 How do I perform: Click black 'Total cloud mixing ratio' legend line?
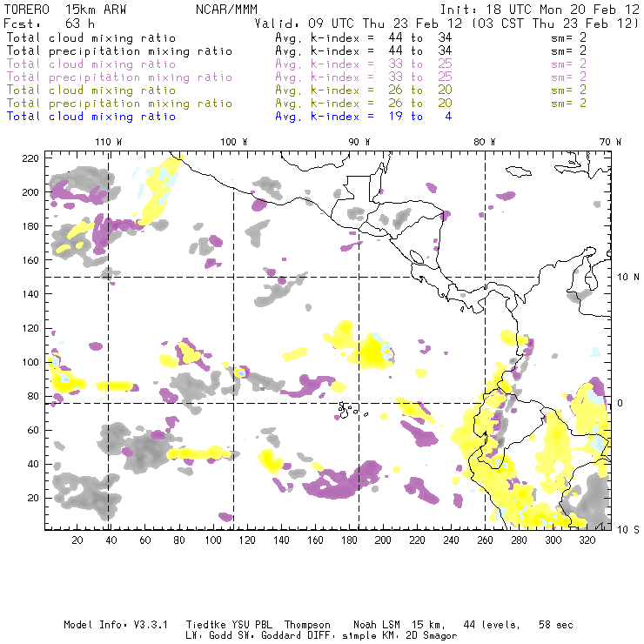(91, 37)
